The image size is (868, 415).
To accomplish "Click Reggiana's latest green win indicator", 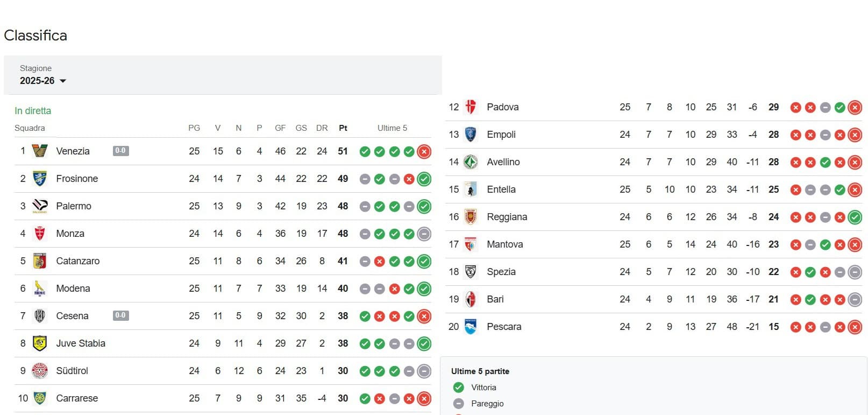I will tap(855, 217).
